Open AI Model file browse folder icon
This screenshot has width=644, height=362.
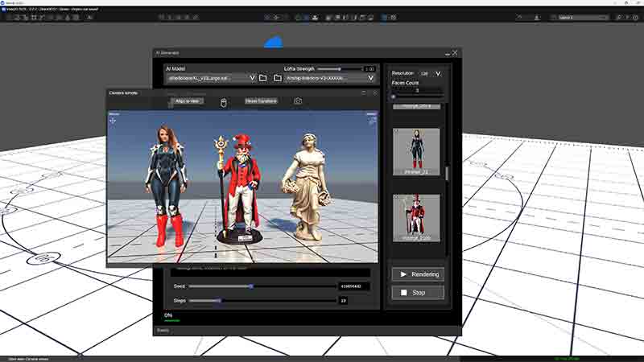[263, 78]
